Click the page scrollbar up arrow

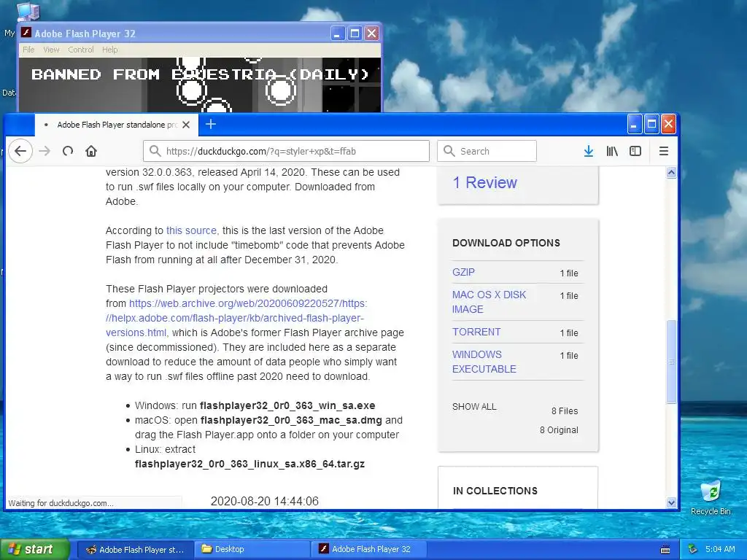671,172
